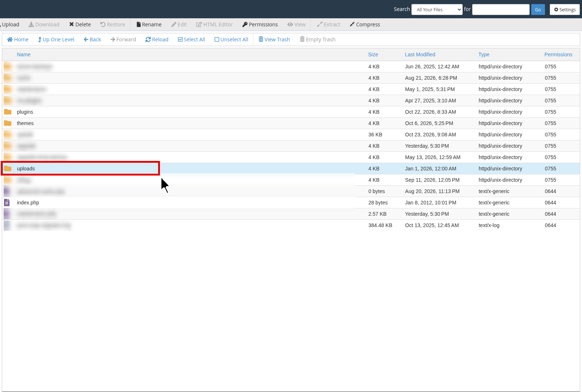Click the Go search button

pos(538,10)
